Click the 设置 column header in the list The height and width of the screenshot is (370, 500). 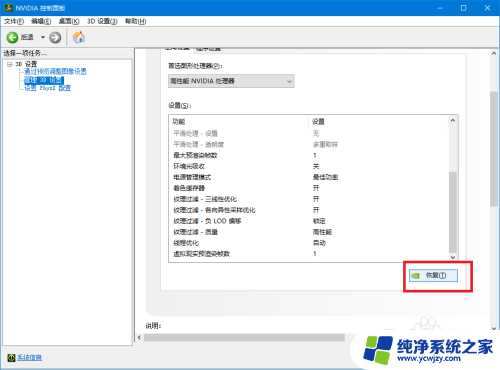pos(318,122)
